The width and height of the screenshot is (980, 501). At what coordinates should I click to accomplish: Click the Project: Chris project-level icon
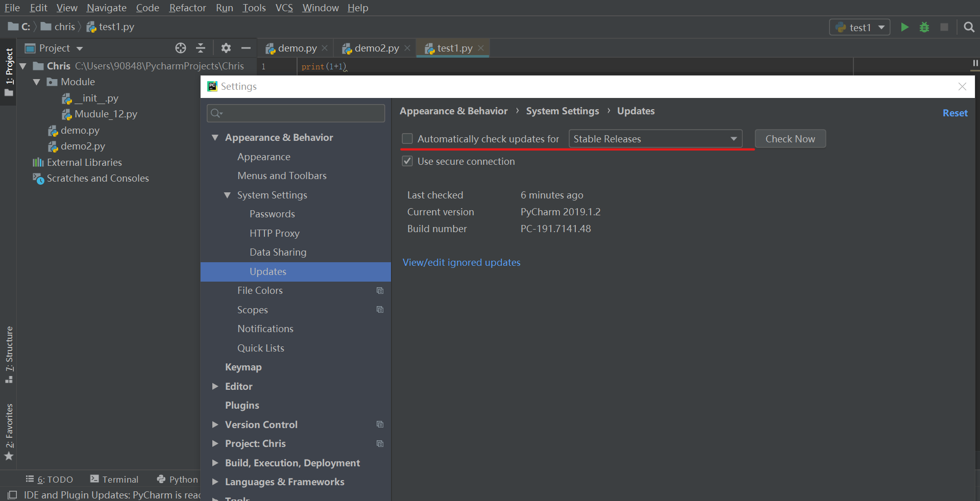point(380,443)
